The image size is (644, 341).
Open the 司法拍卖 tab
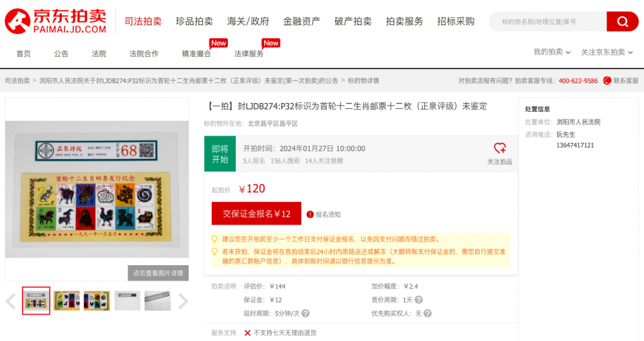point(143,21)
